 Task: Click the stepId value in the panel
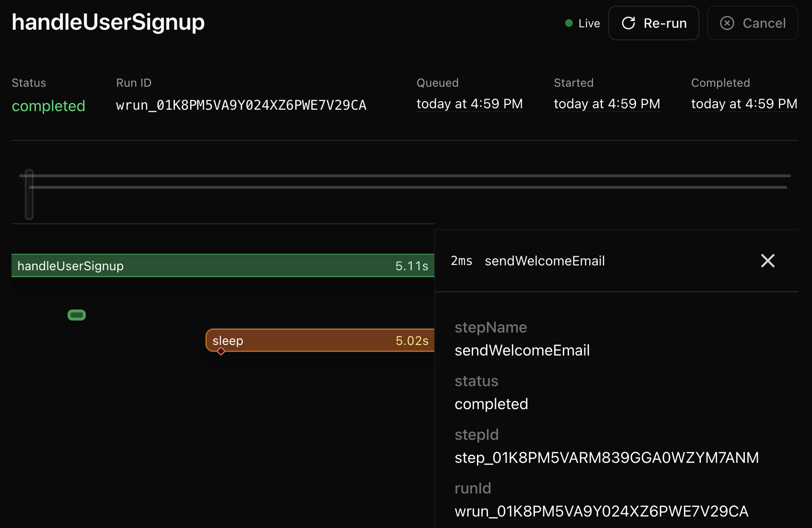(x=606, y=458)
